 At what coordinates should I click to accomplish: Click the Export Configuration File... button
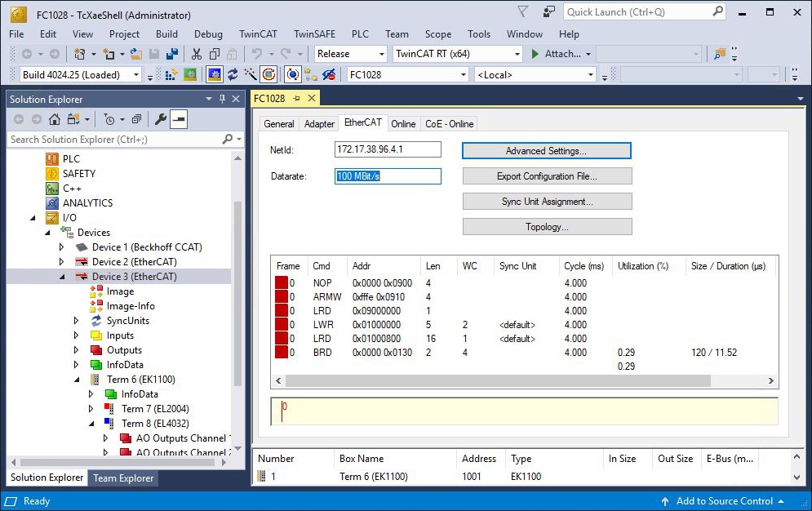pos(548,176)
